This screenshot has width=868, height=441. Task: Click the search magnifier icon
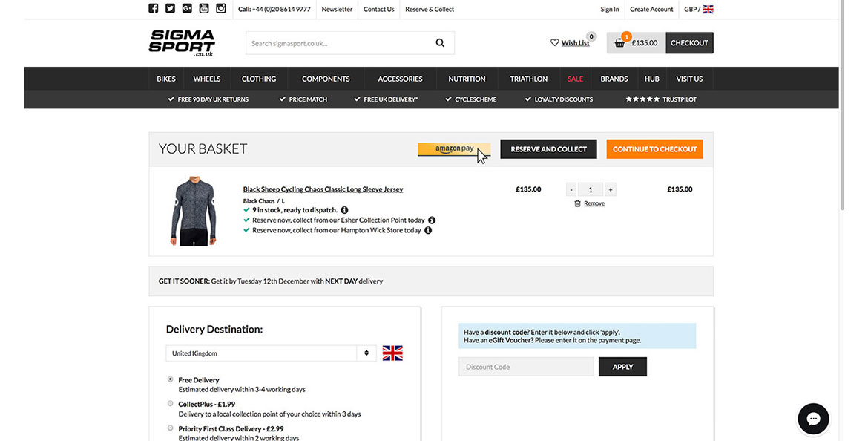tap(440, 42)
